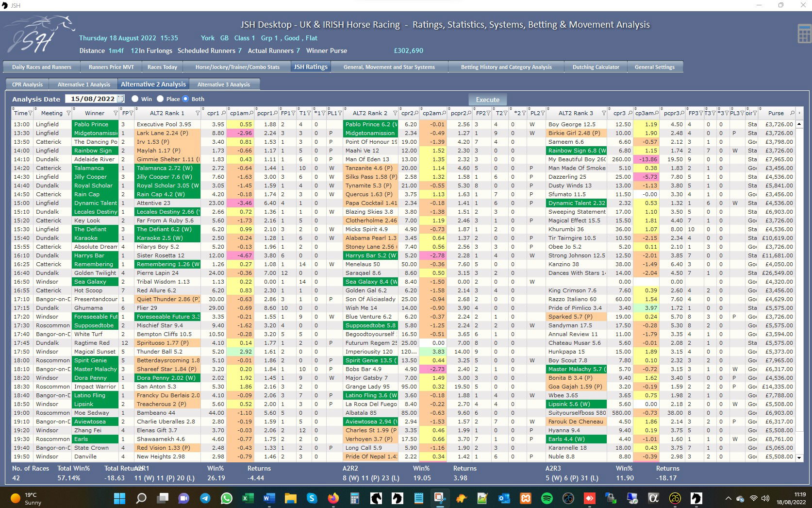The width and height of the screenshot is (812, 508).
Task: Open Spotify from the taskbar
Action: 547,498
